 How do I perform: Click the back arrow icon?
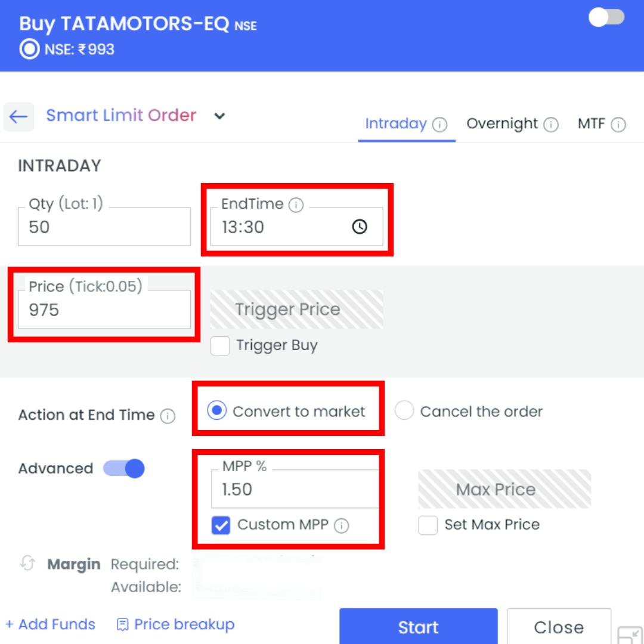tap(18, 116)
